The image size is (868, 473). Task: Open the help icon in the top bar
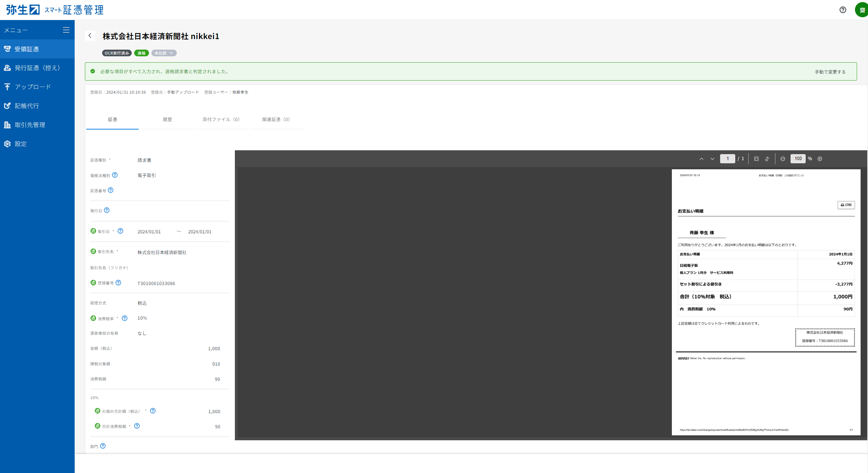[x=843, y=10]
